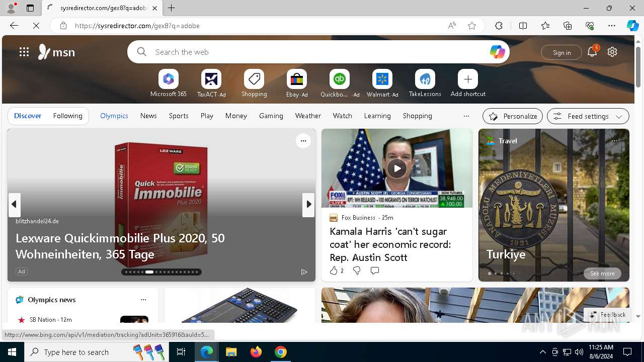Viewport: 644px width, 362px height.
Task: Open the Gaming category
Action: click(271, 116)
